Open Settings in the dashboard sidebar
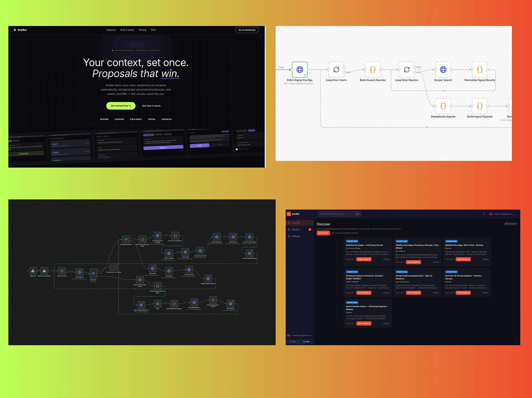Image resolution: width=532 pixels, height=398 pixels. pyautogui.click(x=296, y=236)
